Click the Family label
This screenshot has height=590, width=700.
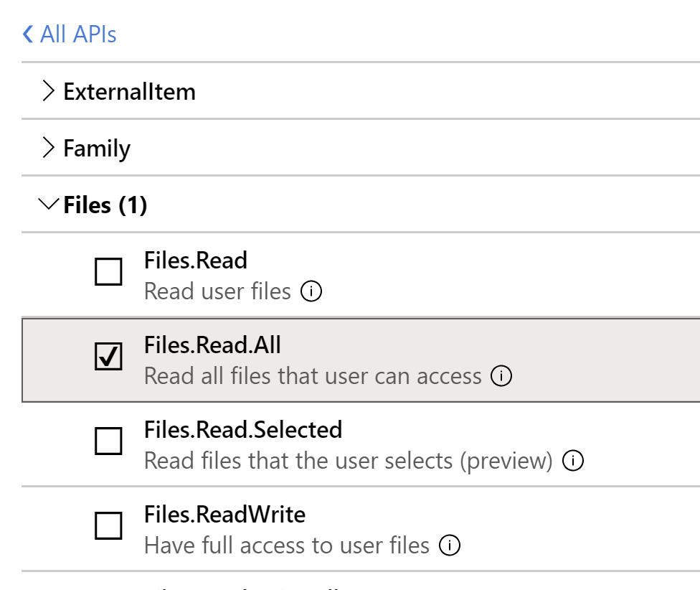97,148
